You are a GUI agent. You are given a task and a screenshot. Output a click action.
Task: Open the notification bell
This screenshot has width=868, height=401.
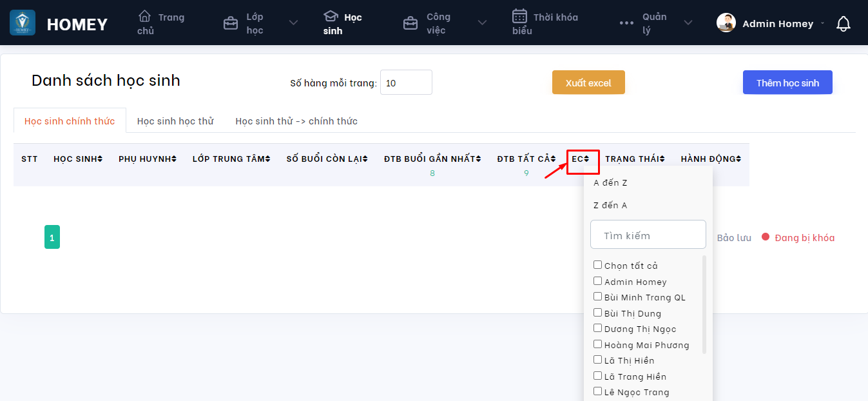[x=843, y=24]
